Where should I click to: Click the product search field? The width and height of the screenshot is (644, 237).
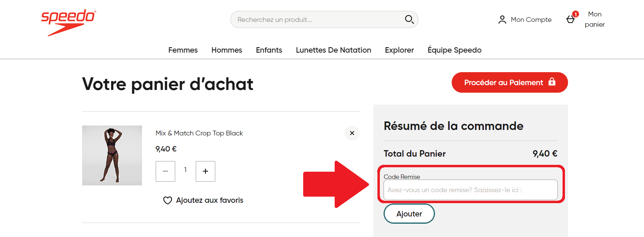click(318, 19)
